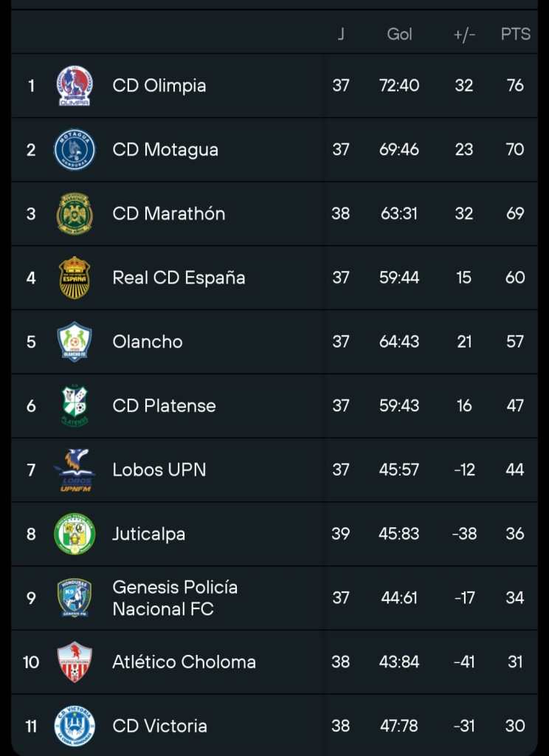Screen dimensions: 549x756
Task: Tap the CD Motagua club logo
Action: (x=75, y=150)
